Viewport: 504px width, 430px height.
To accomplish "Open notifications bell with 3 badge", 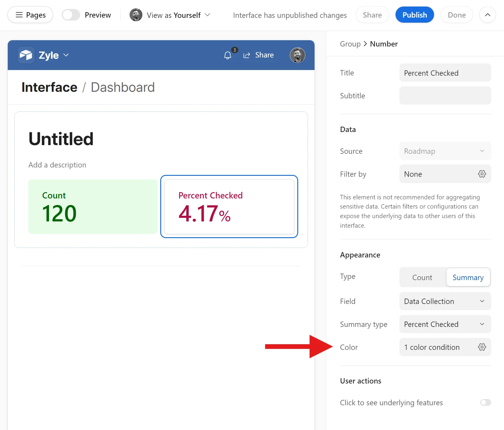I will 228,55.
